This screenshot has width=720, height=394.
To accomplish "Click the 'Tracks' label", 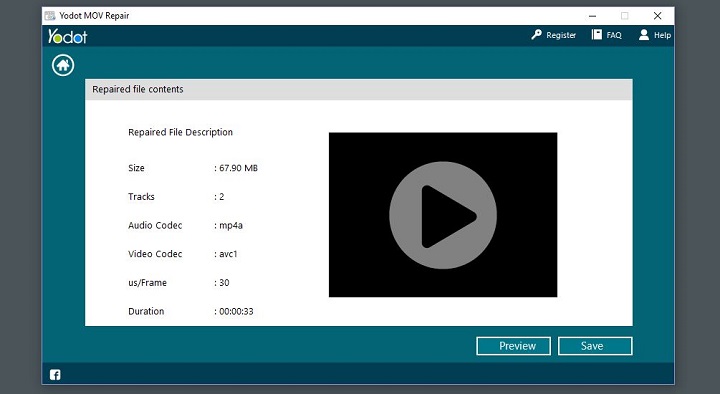I will [x=141, y=197].
